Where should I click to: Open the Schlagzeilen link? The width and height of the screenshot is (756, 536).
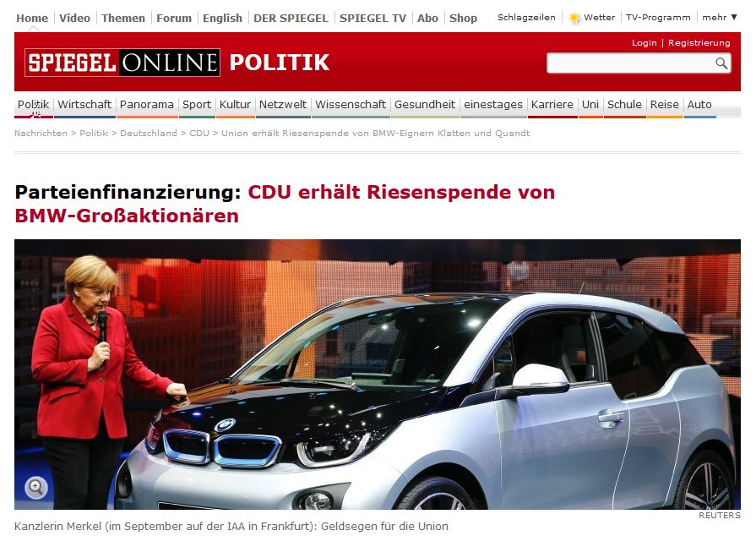pyautogui.click(x=526, y=18)
